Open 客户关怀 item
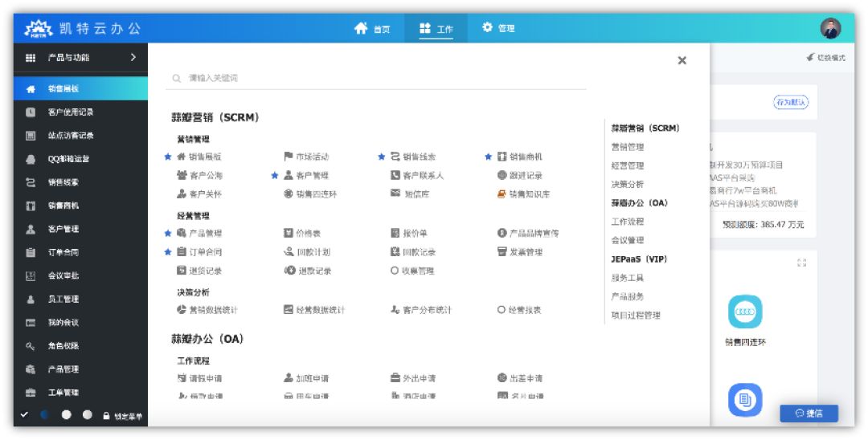Image resolution: width=868 pixels, height=440 pixels. point(199,194)
